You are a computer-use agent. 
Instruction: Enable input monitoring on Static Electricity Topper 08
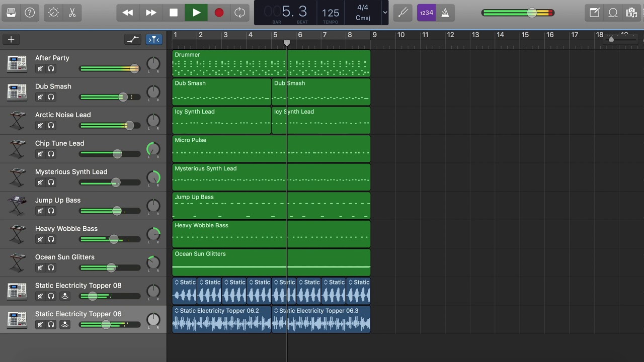pyautogui.click(x=64, y=296)
